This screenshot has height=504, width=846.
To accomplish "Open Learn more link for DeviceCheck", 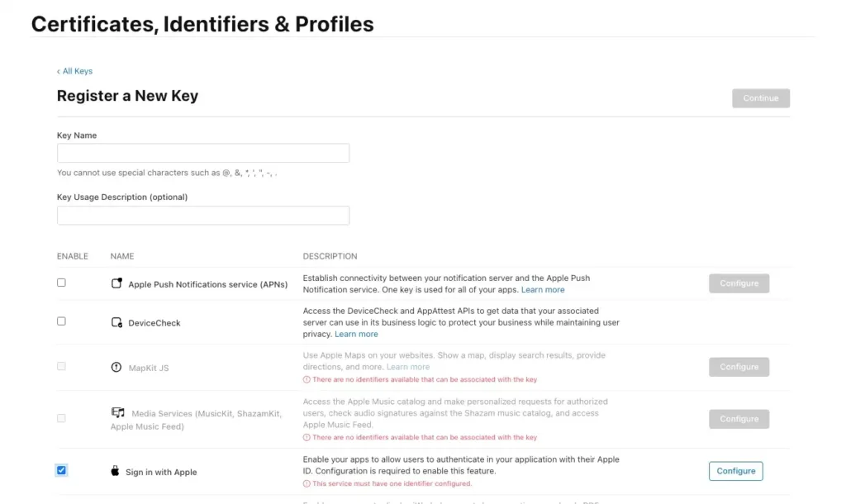I will tap(356, 334).
